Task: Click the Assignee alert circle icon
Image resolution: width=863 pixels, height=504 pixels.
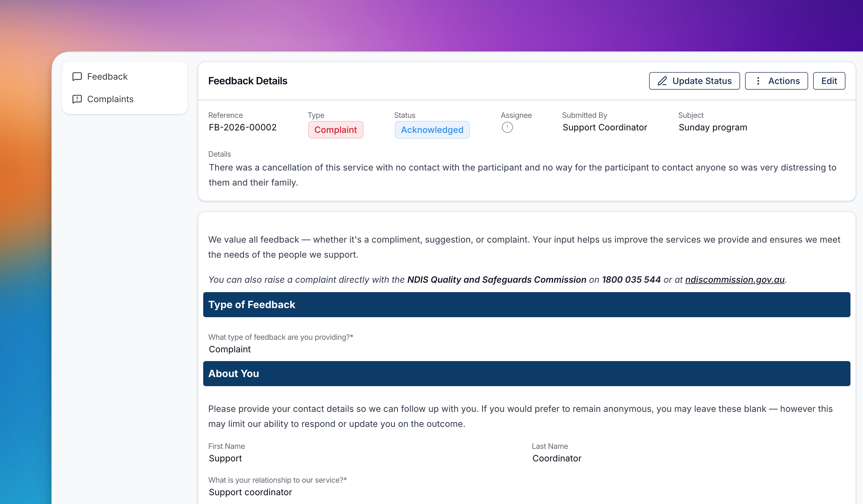Action: (507, 127)
